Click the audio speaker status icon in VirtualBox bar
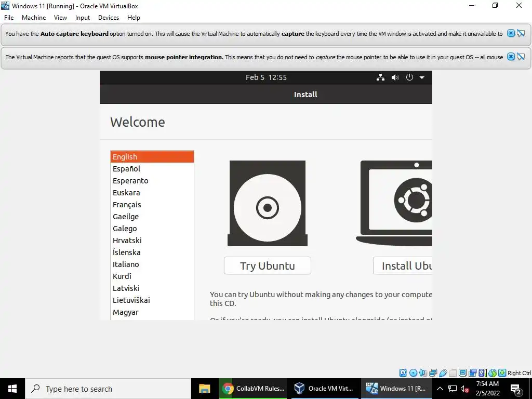This screenshot has width=532, height=399. (x=423, y=373)
